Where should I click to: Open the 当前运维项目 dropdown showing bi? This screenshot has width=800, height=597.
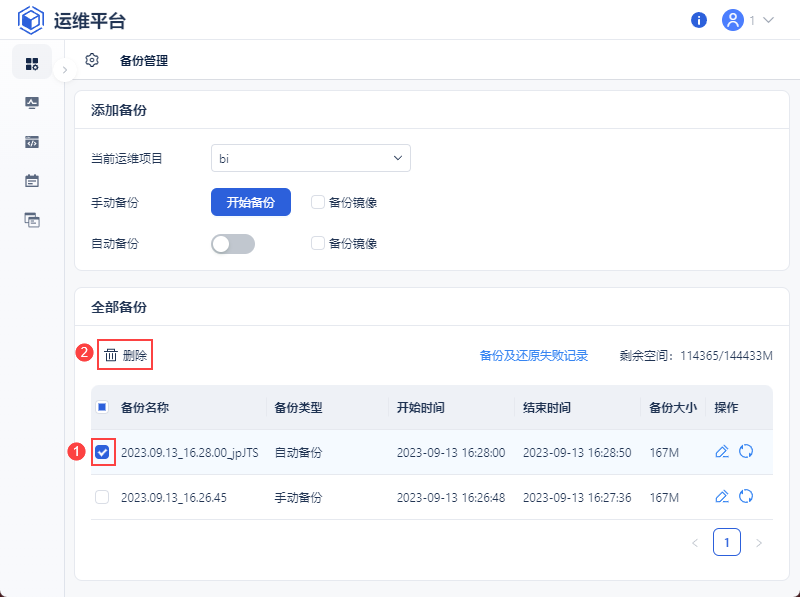pos(311,158)
